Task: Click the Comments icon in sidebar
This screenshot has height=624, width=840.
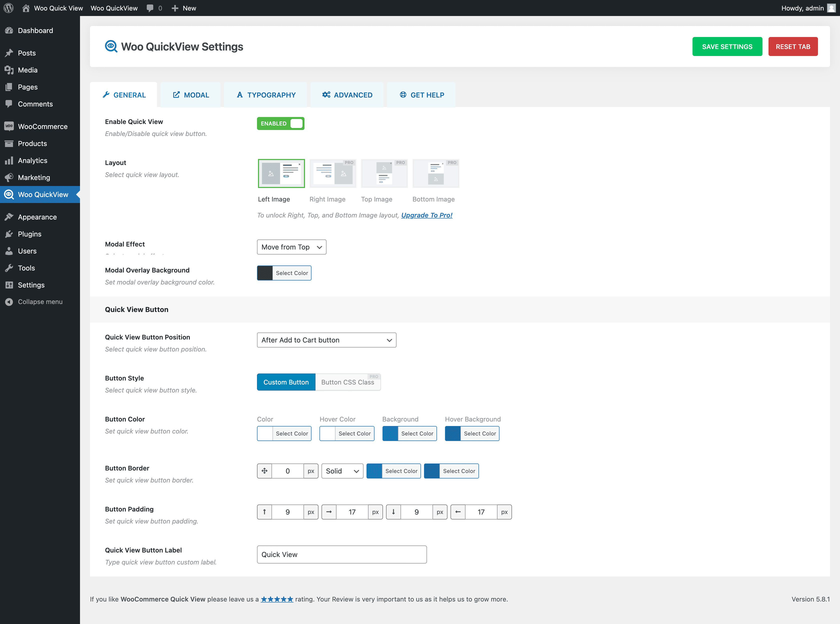Action: tap(9, 104)
